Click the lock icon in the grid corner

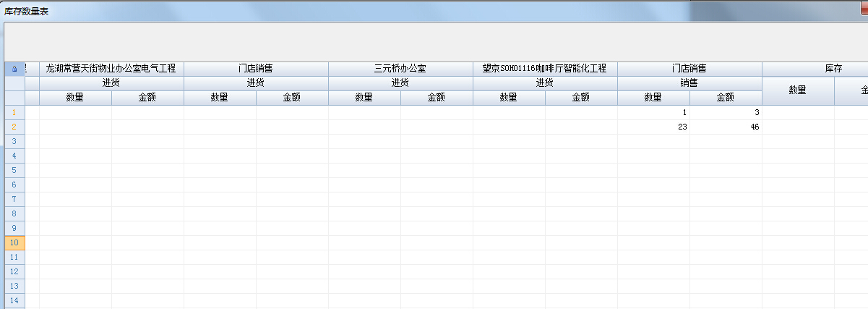tap(14, 69)
